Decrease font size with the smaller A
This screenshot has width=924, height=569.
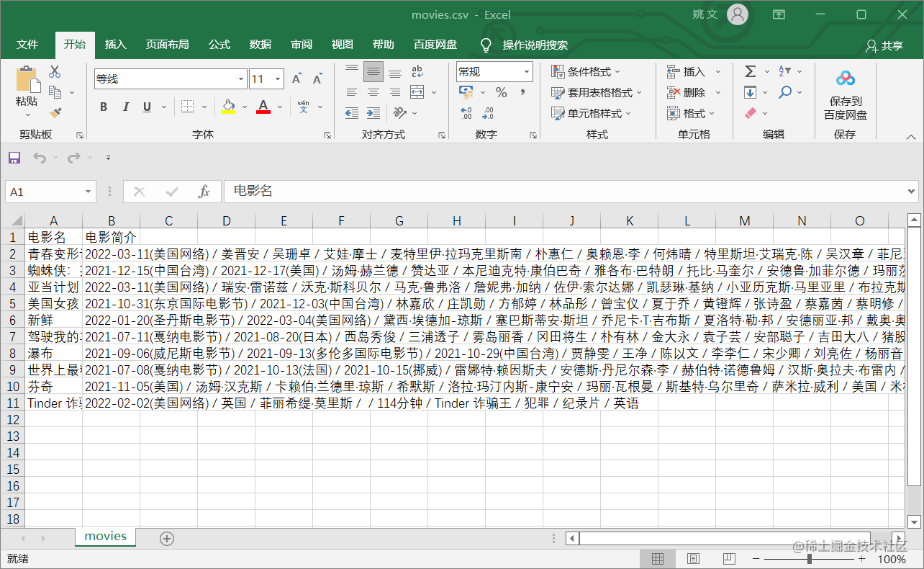317,79
